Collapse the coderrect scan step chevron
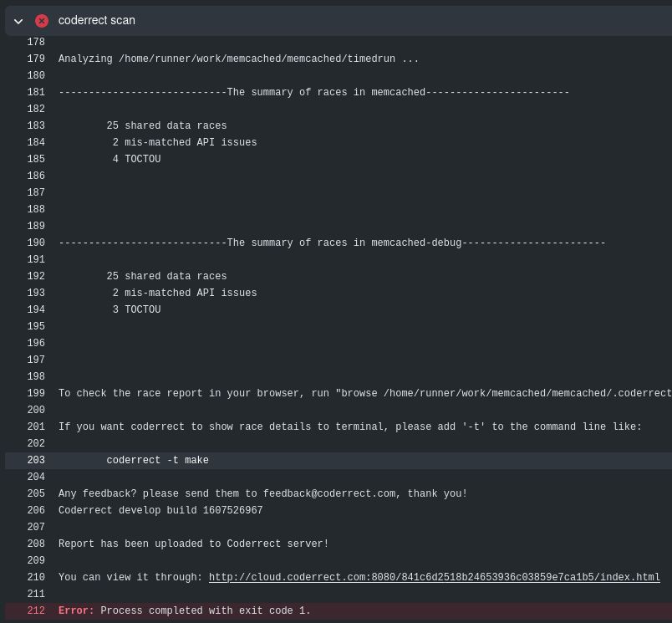 coord(18,21)
